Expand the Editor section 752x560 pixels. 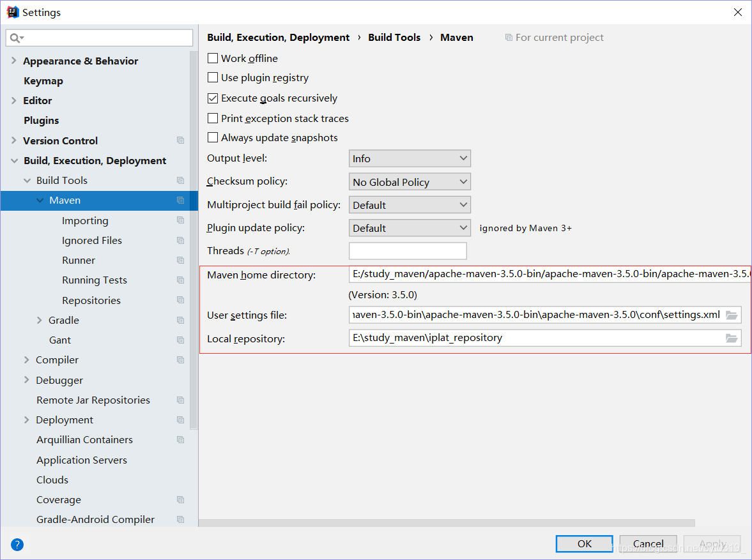(14, 100)
